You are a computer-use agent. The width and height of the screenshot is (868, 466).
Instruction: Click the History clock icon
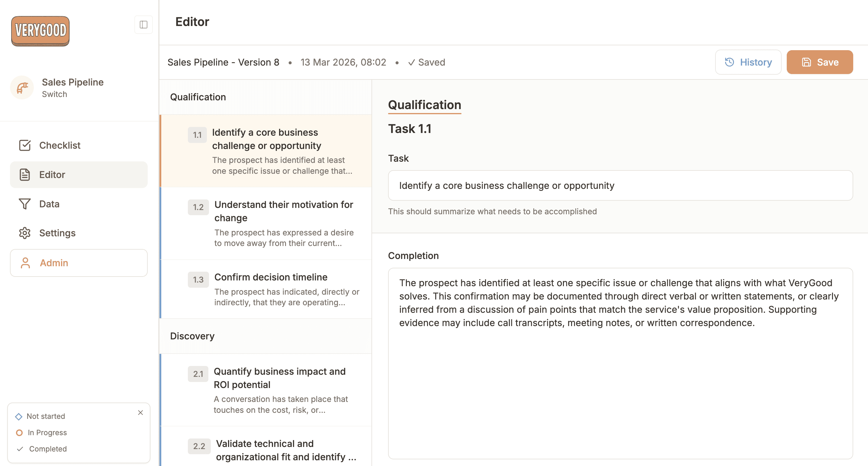click(729, 62)
